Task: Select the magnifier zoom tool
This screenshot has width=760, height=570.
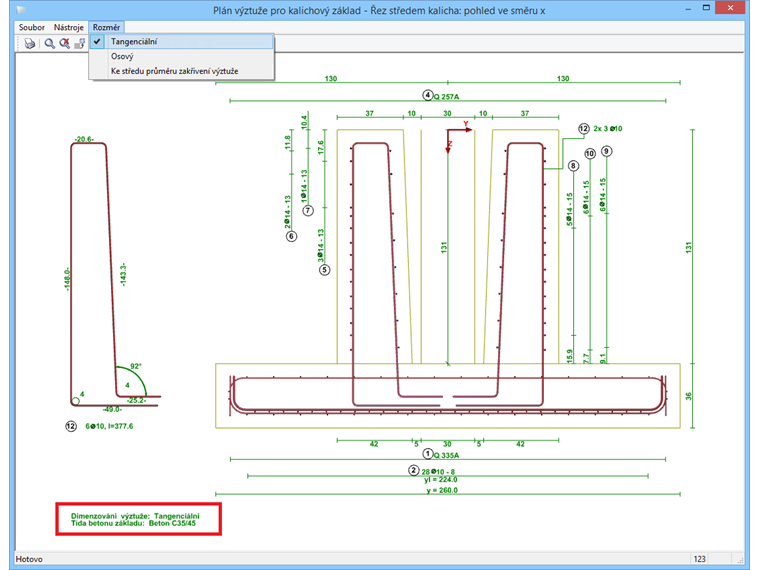Action: coord(49,43)
